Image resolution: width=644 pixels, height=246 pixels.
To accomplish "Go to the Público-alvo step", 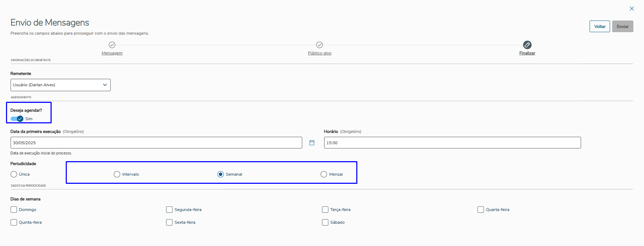I will 320,53.
